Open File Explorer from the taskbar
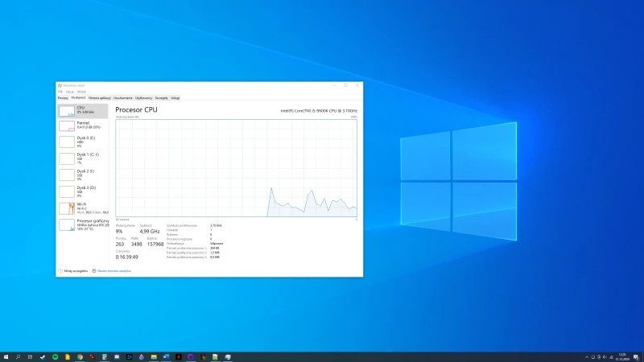The height and width of the screenshot is (362, 644). coord(154,357)
